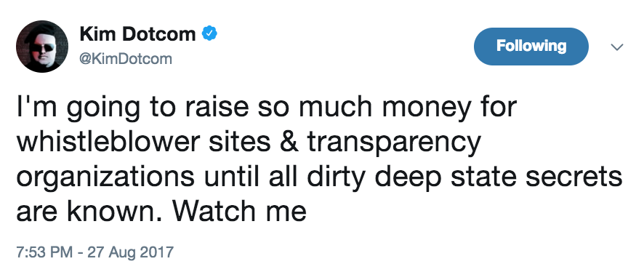Visit the @KimDotcom handle link
The height and width of the screenshot is (272, 644).
pos(126,60)
